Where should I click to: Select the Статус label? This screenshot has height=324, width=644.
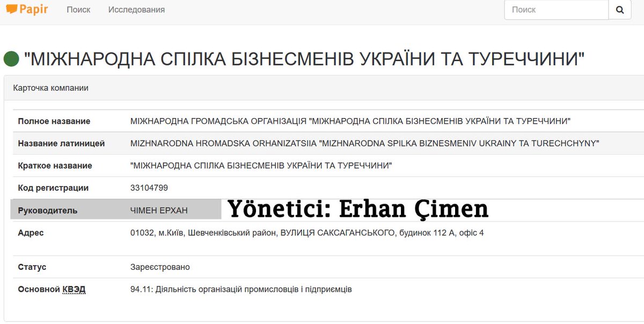point(32,267)
